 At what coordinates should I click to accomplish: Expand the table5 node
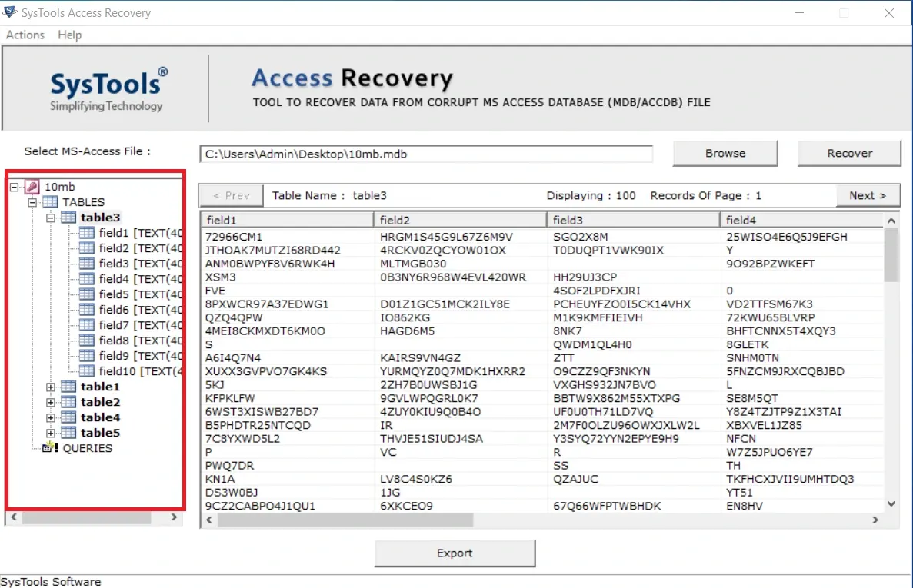click(x=51, y=433)
